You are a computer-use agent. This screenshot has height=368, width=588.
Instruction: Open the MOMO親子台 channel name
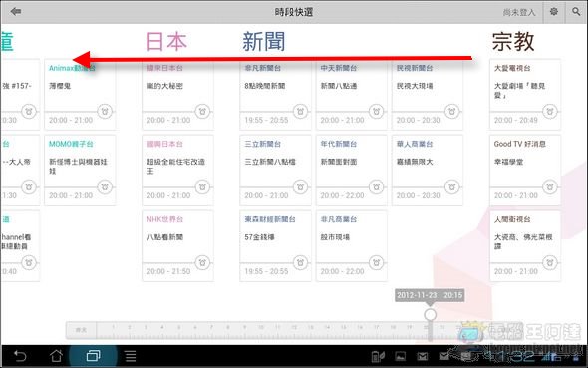tap(71, 144)
